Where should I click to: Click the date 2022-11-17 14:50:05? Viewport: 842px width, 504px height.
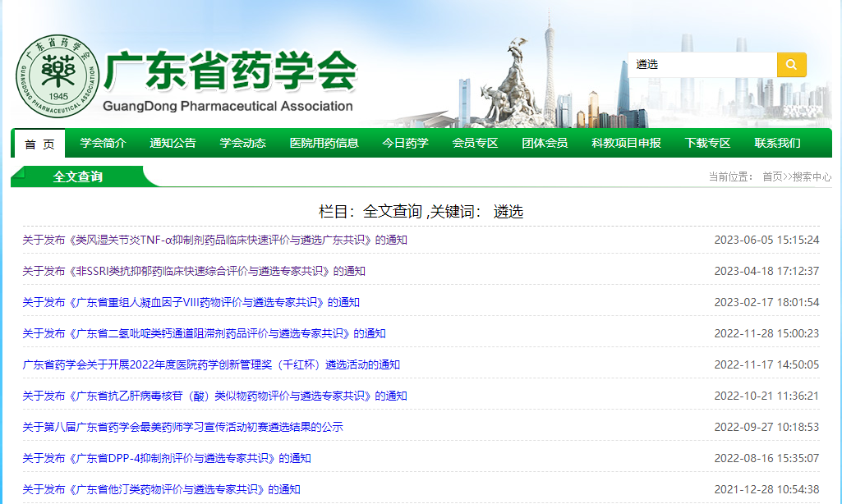tap(766, 364)
